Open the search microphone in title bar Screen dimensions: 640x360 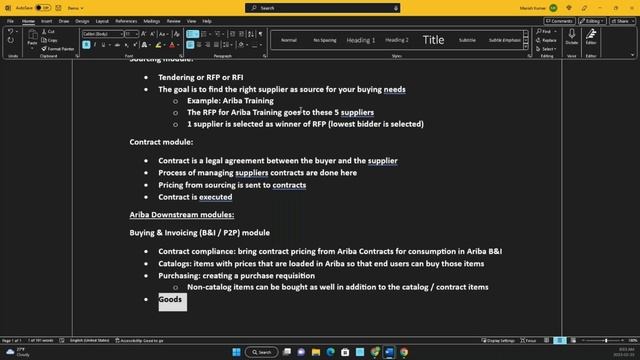click(396, 8)
